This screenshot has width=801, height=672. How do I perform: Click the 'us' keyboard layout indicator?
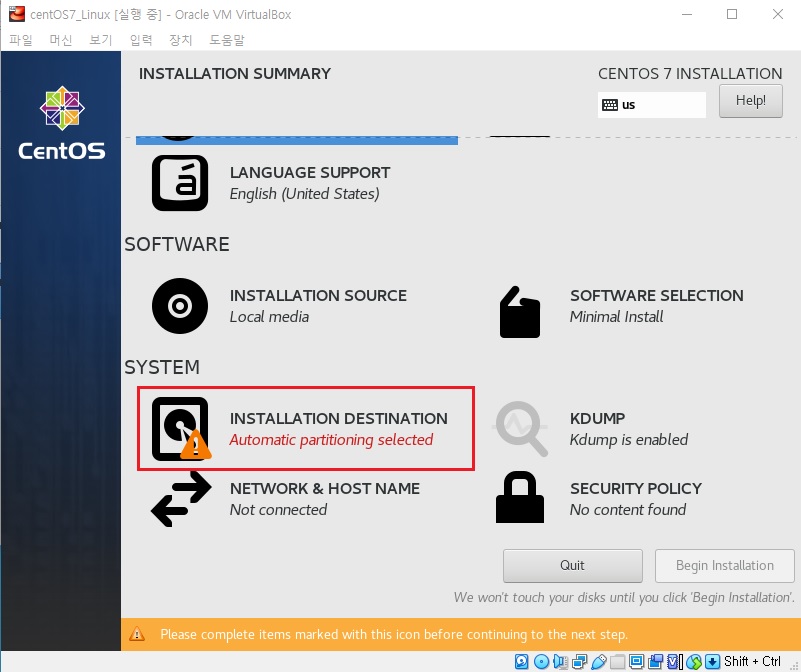(x=651, y=105)
